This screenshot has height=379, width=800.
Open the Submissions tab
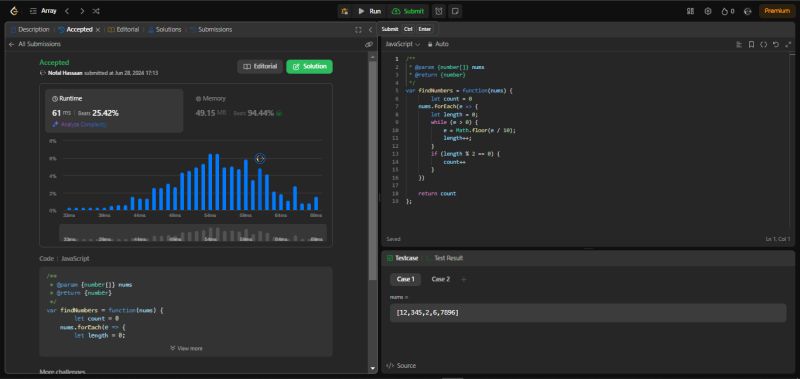[x=211, y=30]
